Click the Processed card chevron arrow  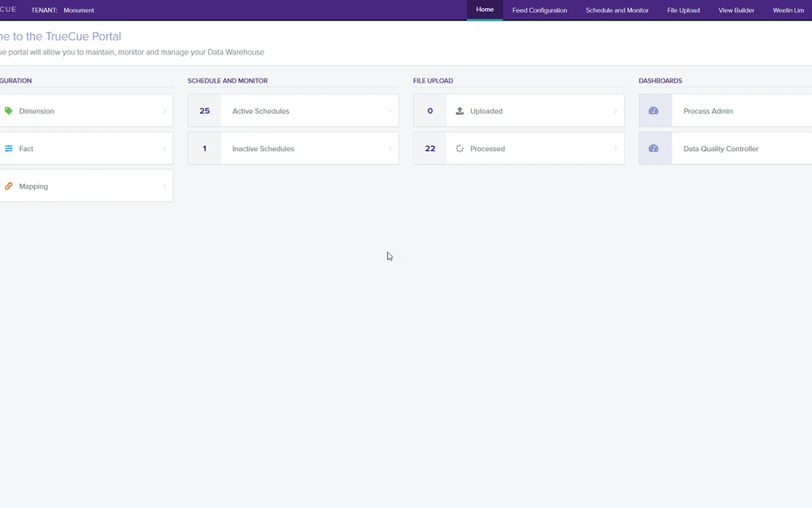[616, 149]
